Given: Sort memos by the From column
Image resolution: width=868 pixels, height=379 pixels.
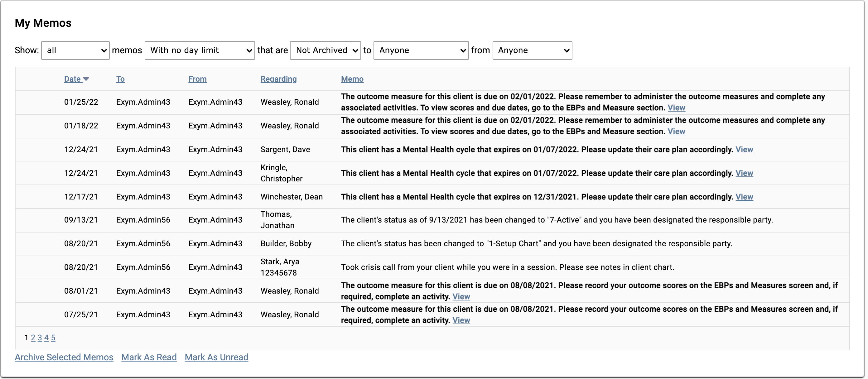Looking at the screenshot, I should [197, 79].
